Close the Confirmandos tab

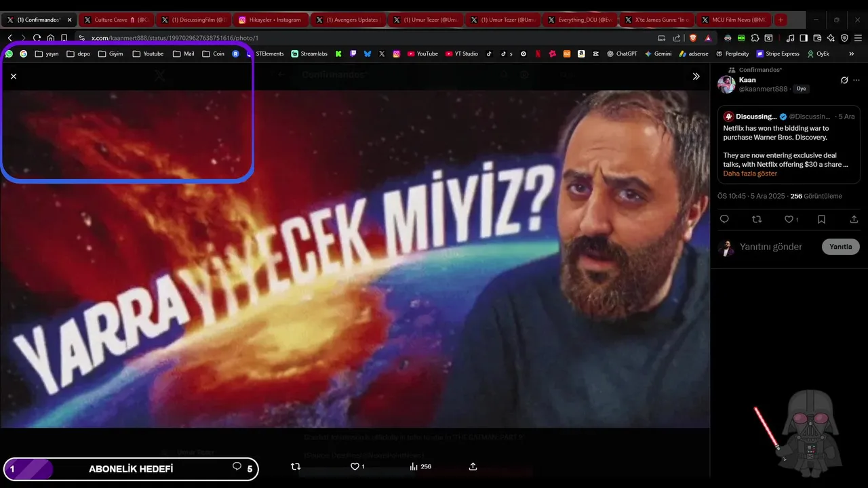coord(69,20)
